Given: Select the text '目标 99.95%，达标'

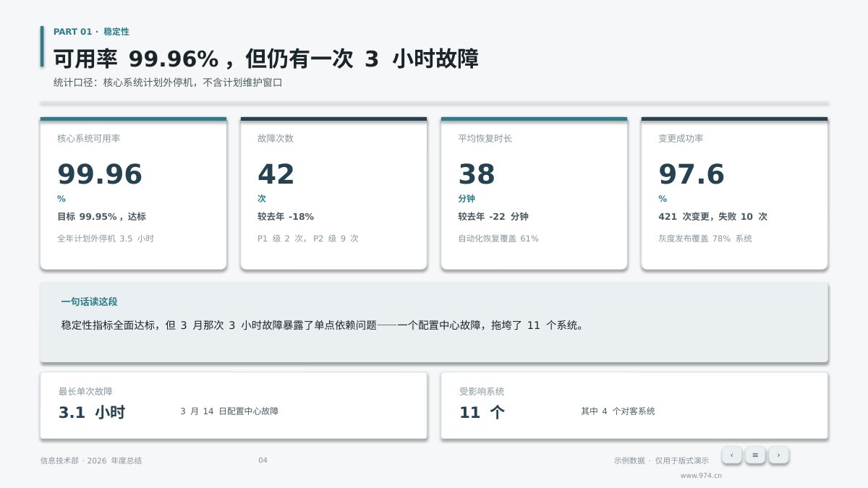Looking at the screenshot, I should click(x=101, y=216).
